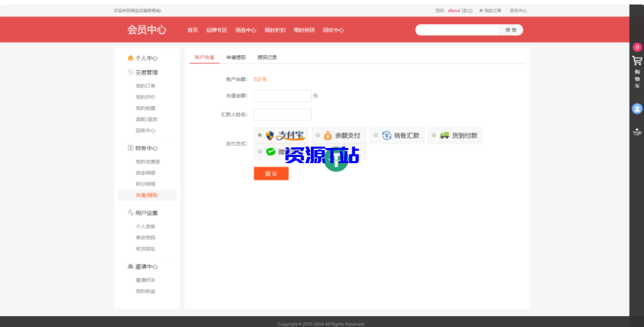This screenshot has height=327, width=644.
Task: Click the 0.0 元 account balance value
Action: point(260,79)
